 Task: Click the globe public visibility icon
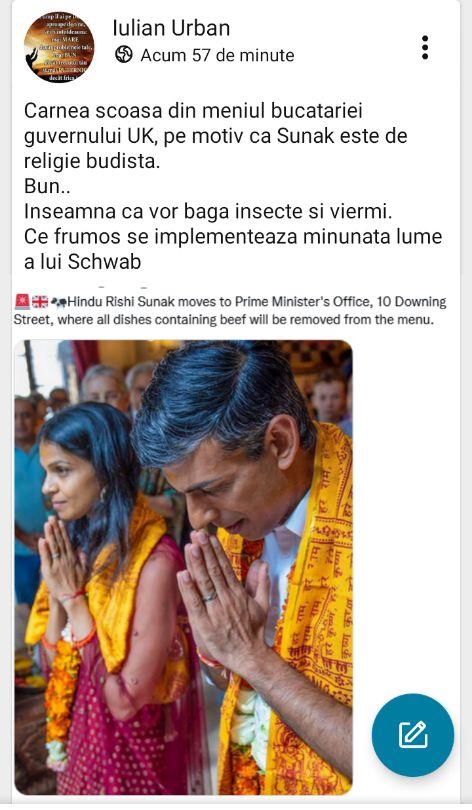pyautogui.click(x=124, y=55)
